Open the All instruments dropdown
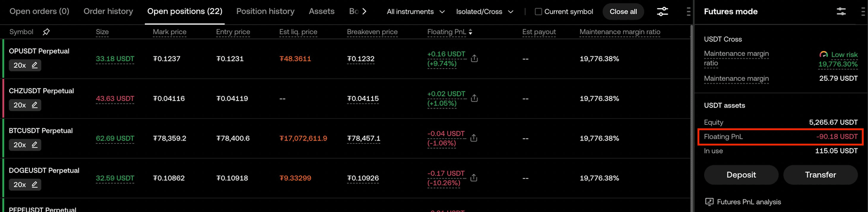 tap(416, 11)
